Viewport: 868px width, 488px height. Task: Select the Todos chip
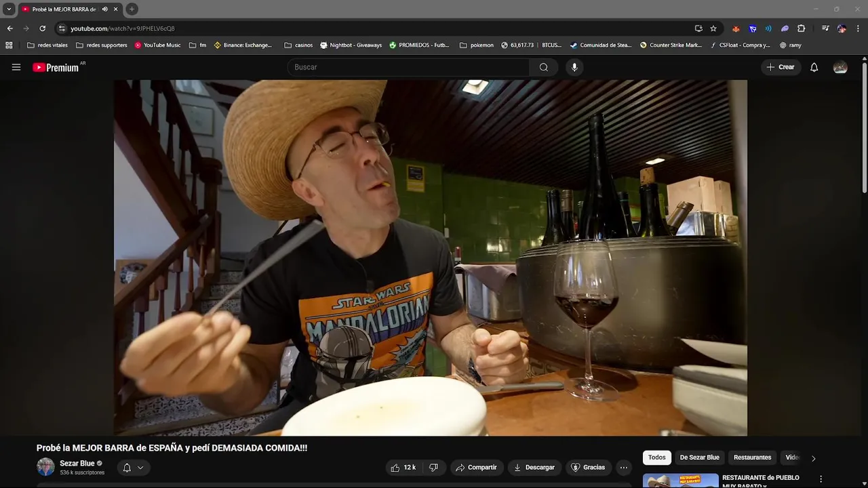pos(656,457)
